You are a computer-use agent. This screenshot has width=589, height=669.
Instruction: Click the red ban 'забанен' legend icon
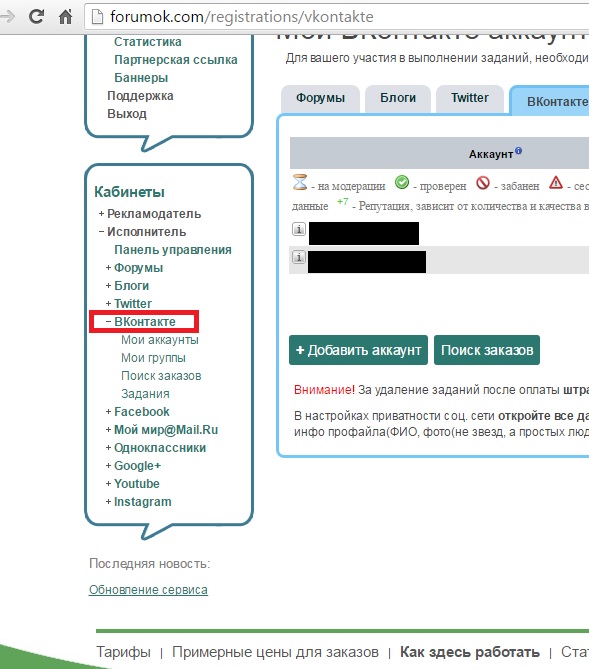(x=483, y=183)
